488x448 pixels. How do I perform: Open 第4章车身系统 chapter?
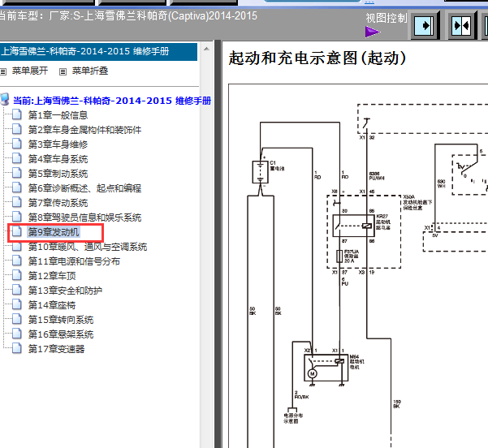pyautogui.click(x=58, y=159)
